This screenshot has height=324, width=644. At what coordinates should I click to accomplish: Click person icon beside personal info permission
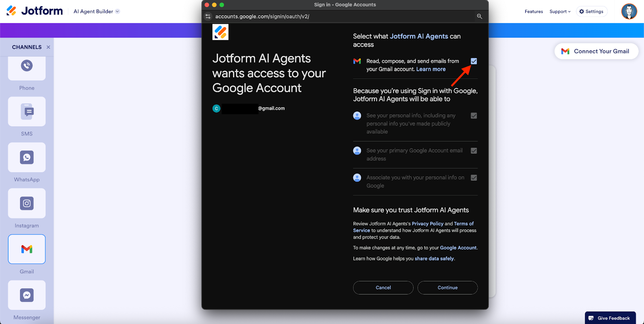[x=357, y=116]
